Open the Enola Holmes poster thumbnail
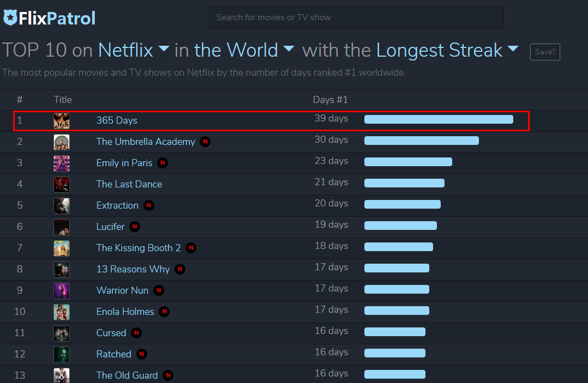The height and width of the screenshot is (383, 588). pyautogui.click(x=62, y=312)
